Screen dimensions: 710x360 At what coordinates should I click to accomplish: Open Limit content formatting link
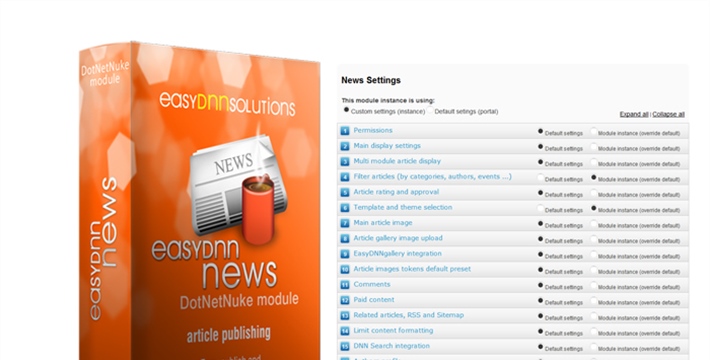(393, 331)
